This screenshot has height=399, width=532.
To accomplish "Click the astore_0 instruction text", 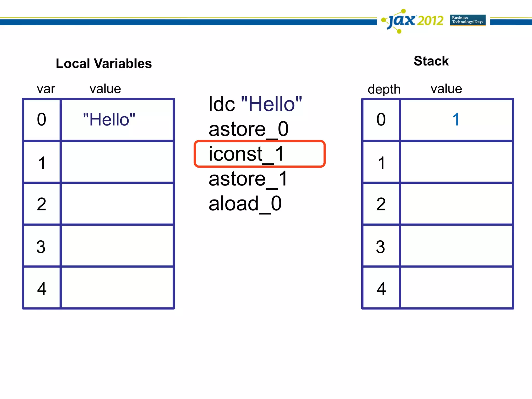I will (x=248, y=129).
